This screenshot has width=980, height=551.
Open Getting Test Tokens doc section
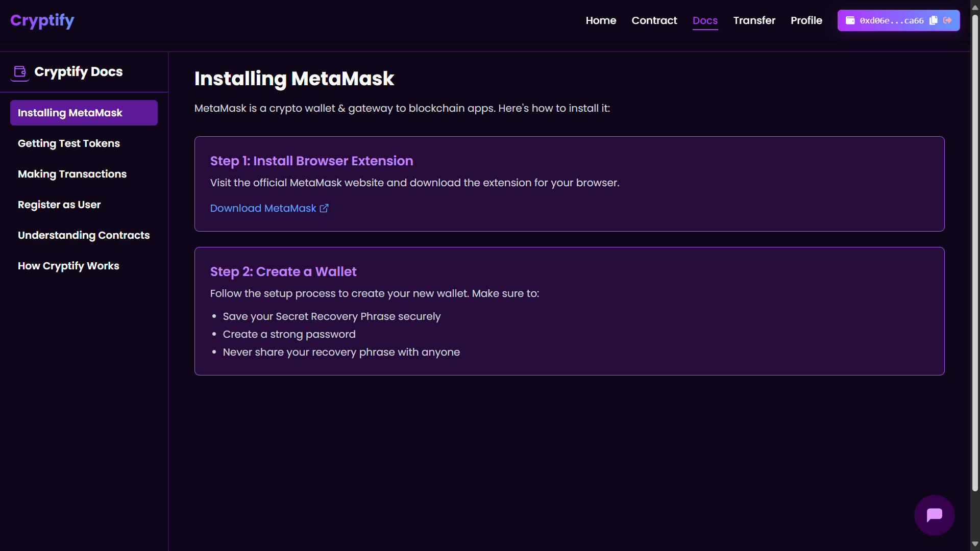click(x=69, y=143)
